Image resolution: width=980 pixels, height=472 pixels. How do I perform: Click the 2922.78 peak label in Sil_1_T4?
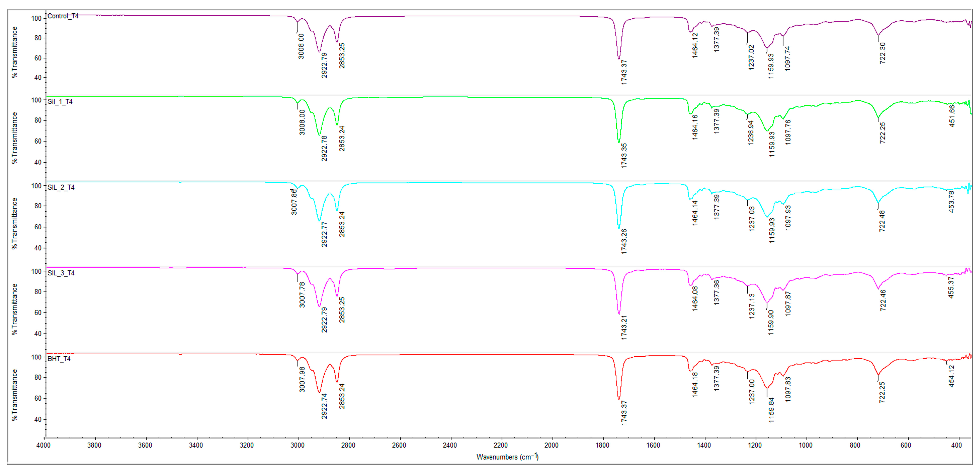(x=324, y=148)
